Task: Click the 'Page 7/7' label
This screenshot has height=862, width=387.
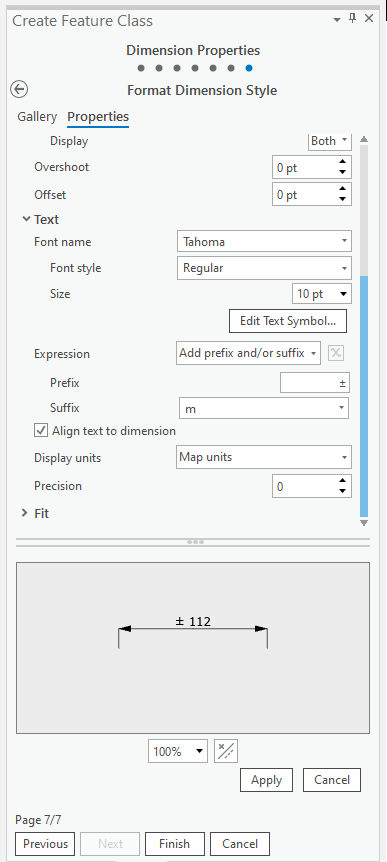Action: click(38, 820)
